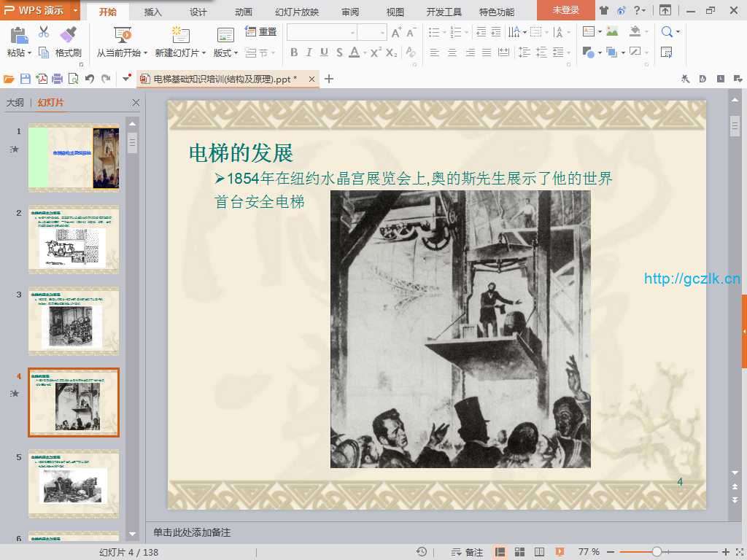Click the Undo arrow icon
The width and height of the screenshot is (747, 560).
pyautogui.click(x=90, y=79)
